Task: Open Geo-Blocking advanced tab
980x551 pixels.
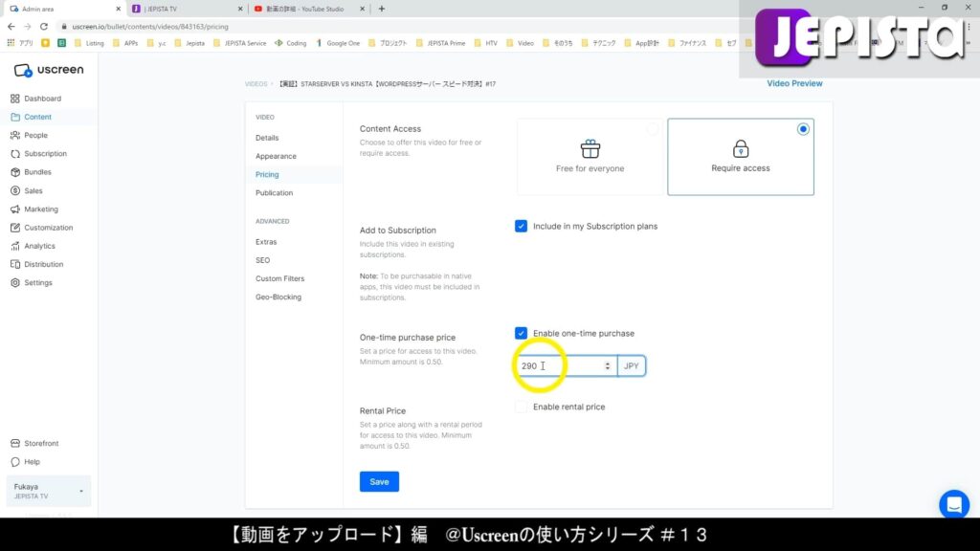Action: pos(278,298)
